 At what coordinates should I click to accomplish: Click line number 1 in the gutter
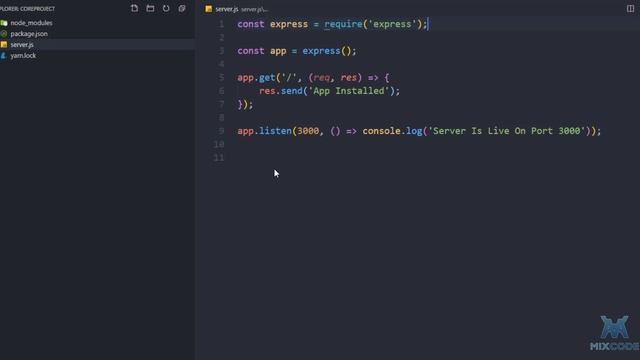(222, 24)
